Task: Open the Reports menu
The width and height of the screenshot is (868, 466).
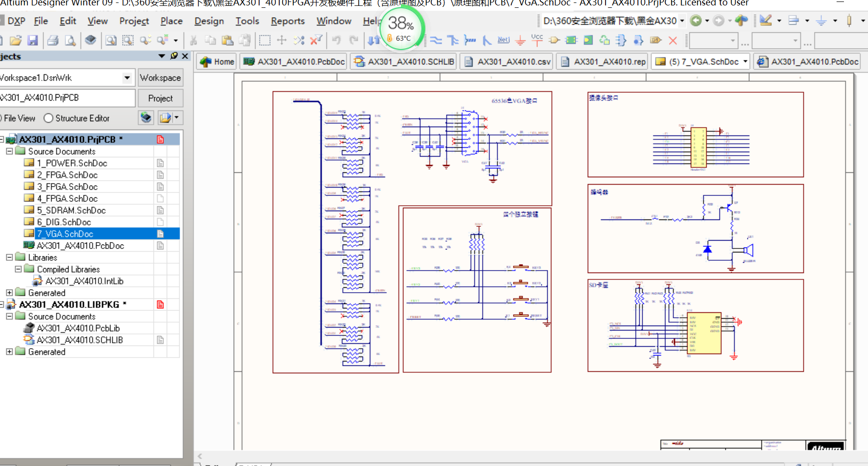Action: pyautogui.click(x=288, y=21)
